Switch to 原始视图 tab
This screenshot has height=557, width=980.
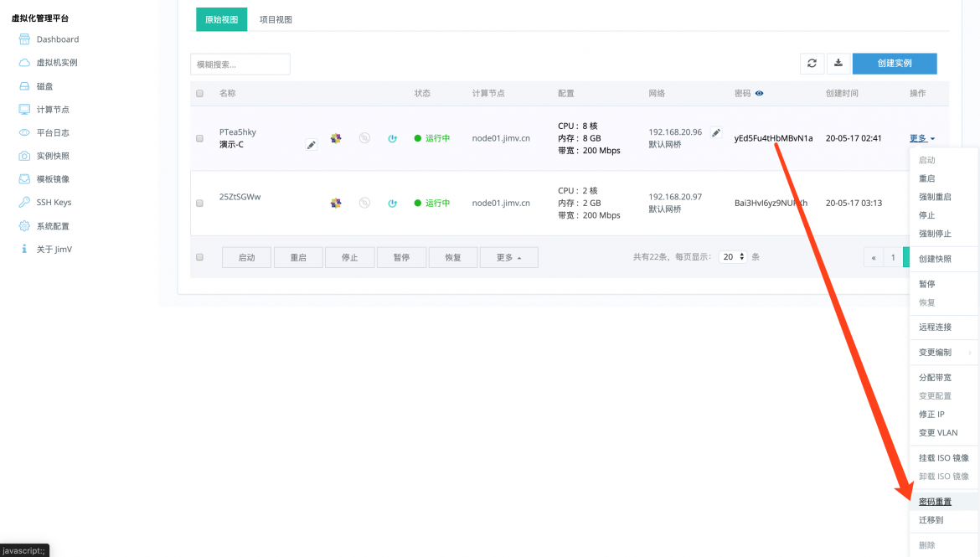[222, 19]
